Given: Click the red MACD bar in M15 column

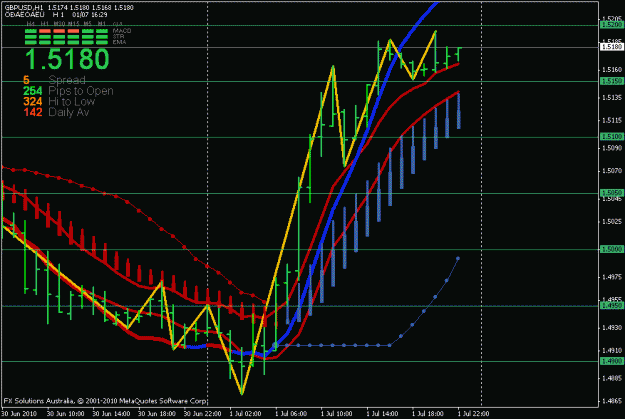Looking at the screenshot, I should click(73, 31).
